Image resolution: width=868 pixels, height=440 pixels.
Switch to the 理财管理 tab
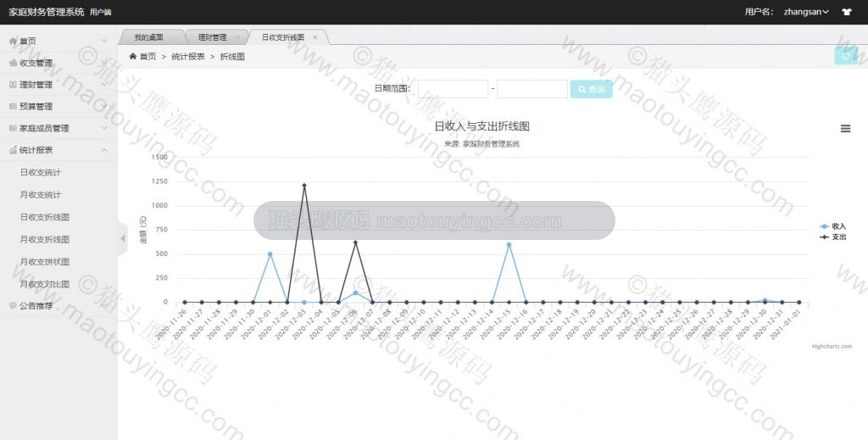tap(213, 37)
